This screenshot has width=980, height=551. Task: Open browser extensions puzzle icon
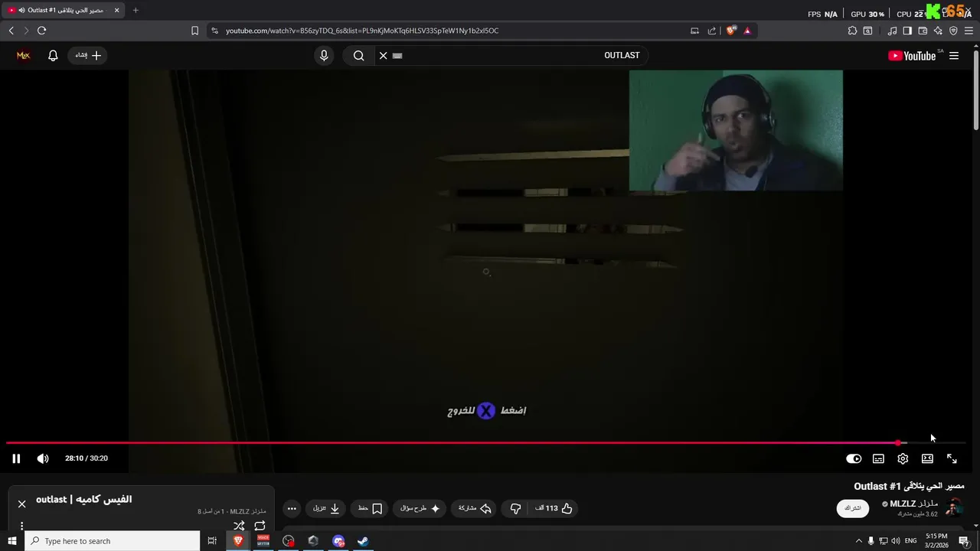pos(852,31)
